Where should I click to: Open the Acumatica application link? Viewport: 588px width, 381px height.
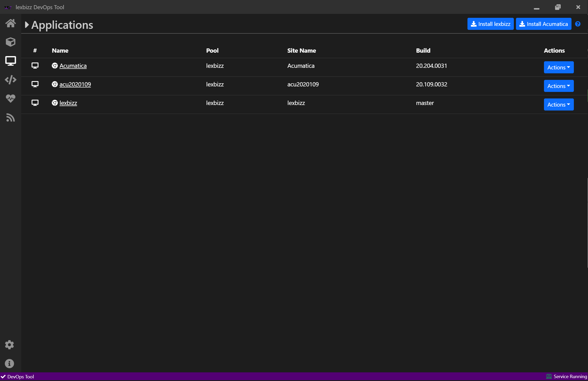[x=73, y=66]
